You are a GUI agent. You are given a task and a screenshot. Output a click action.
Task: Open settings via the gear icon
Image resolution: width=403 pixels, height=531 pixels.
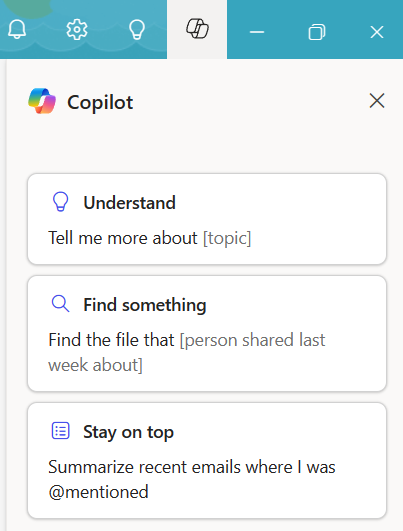point(77,29)
